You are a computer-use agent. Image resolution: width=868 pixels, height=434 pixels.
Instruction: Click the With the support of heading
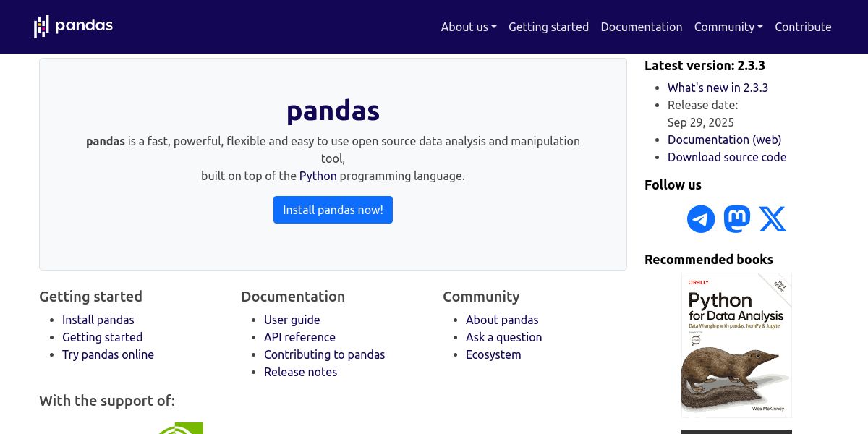tap(107, 401)
